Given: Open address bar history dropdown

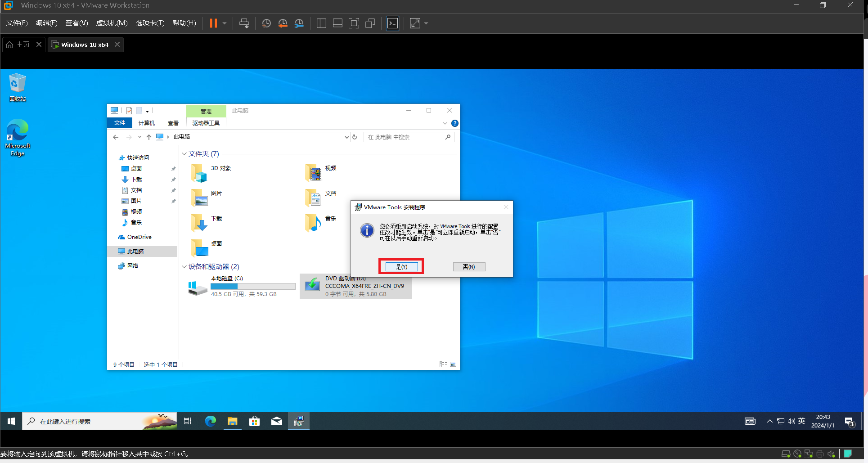Looking at the screenshot, I should [x=346, y=137].
